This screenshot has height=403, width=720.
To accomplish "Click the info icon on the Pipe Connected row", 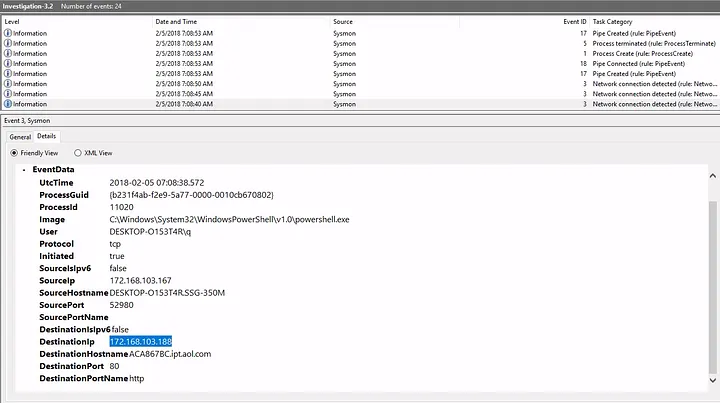I will click(8, 63).
